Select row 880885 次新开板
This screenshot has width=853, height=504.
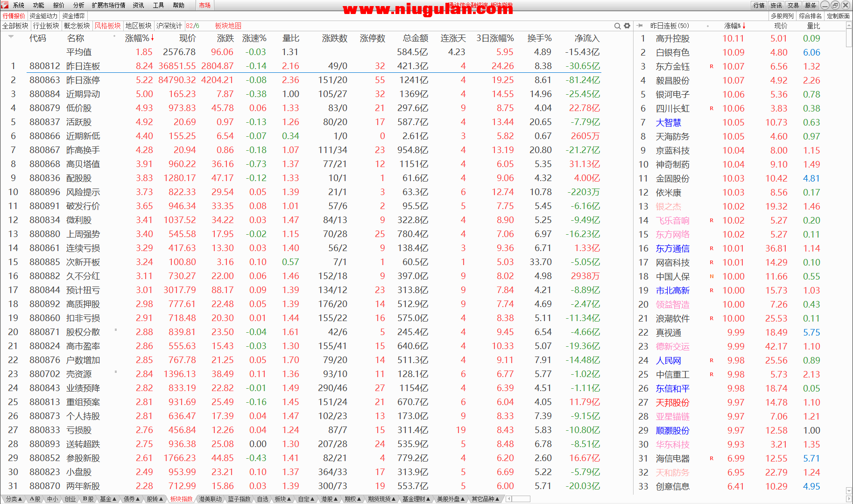pos(301,262)
